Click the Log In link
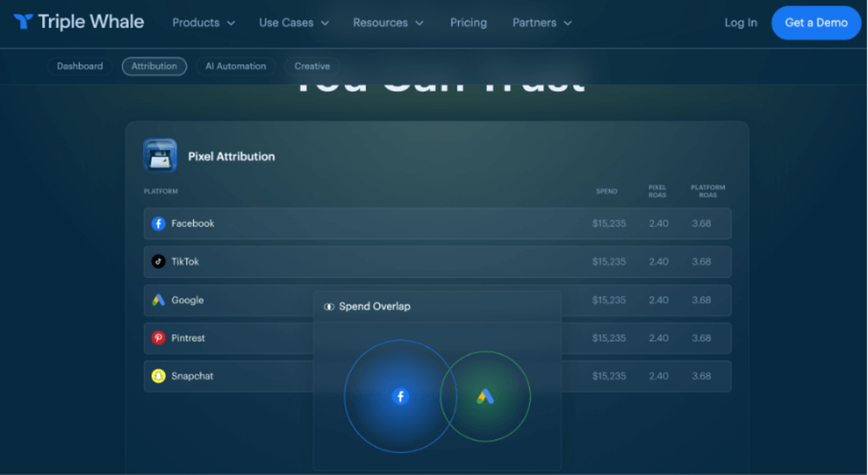Screen dimensions: 868x475 pyautogui.click(x=741, y=22)
